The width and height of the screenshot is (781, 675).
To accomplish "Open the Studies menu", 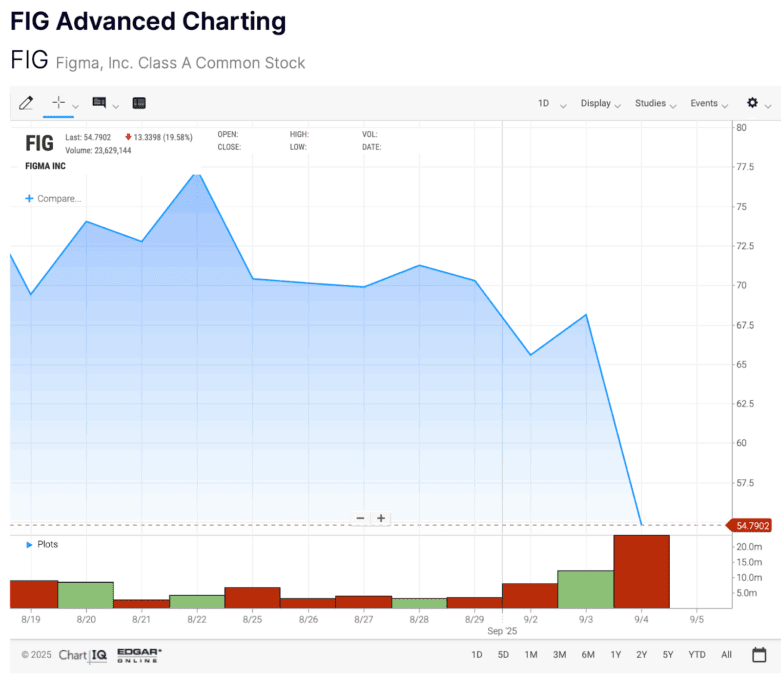I will pos(655,103).
